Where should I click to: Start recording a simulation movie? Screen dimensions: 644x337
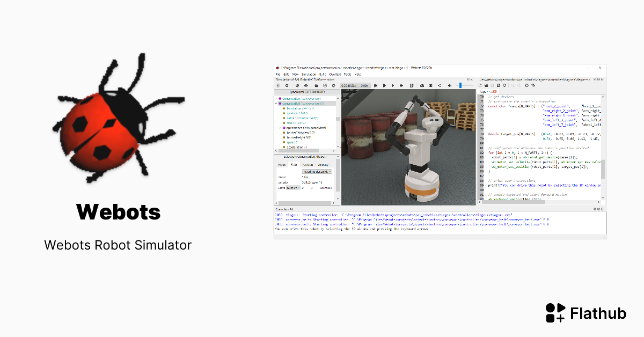pyautogui.click(x=430, y=85)
